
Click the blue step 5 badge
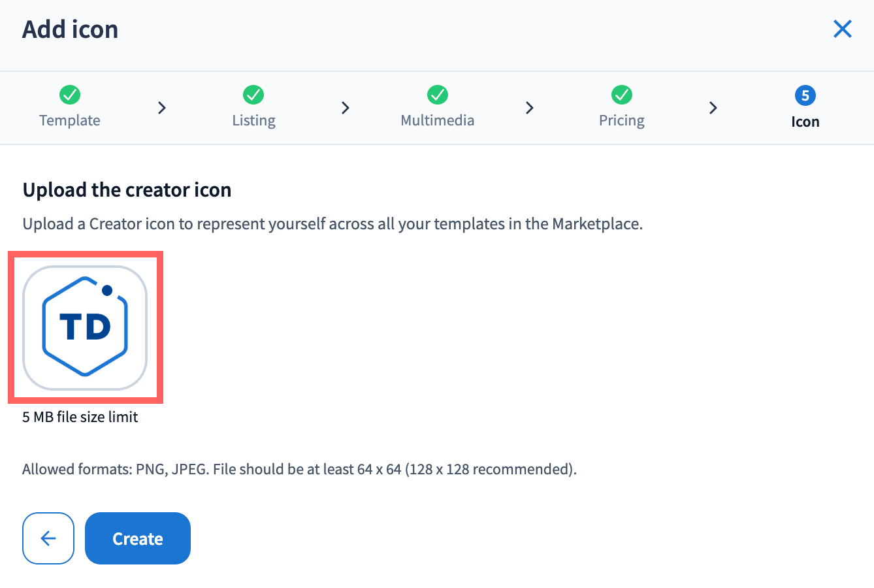[x=805, y=95]
